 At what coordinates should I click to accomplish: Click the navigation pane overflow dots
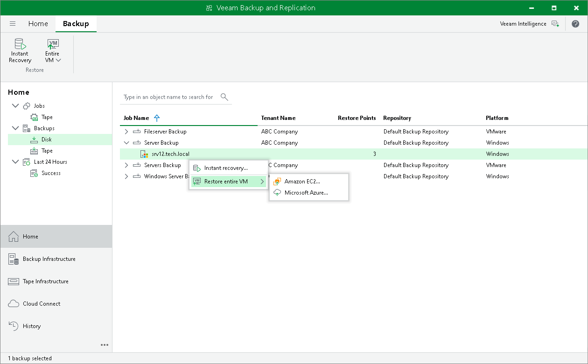tap(105, 345)
